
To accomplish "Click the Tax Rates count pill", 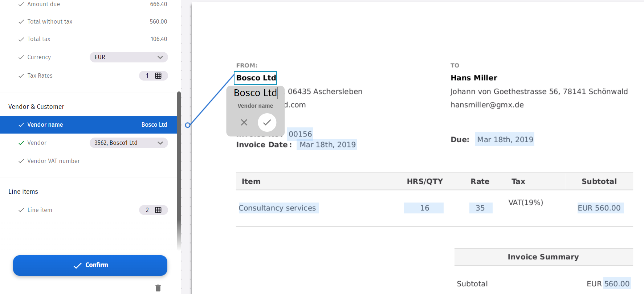I will click(x=153, y=75).
